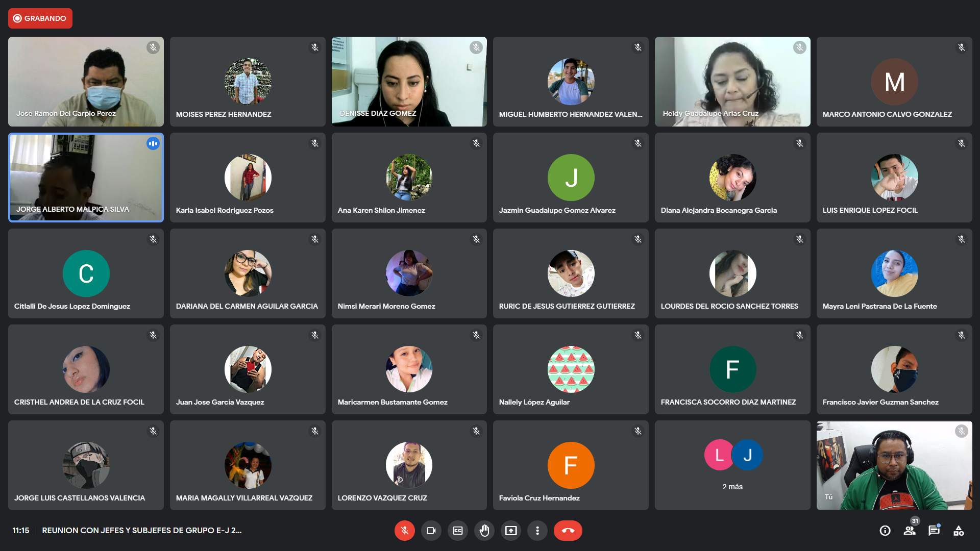The height and width of the screenshot is (551, 980).
Task: Select DENISSE DIAZ GOMEZ video tile
Action: tap(409, 82)
